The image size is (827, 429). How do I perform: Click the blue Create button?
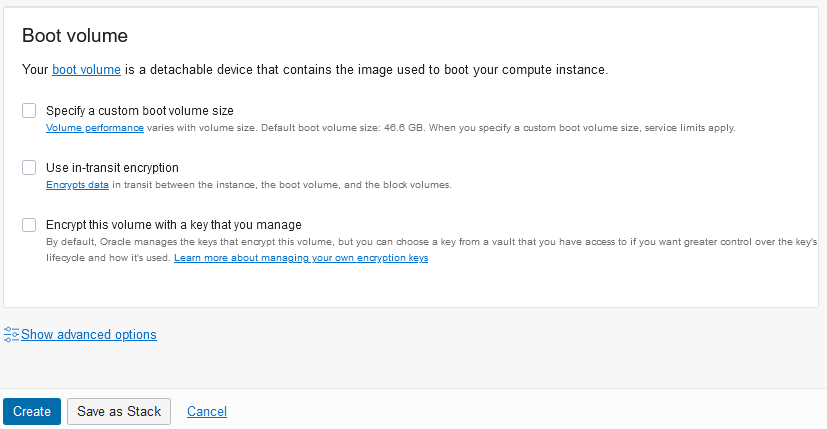[32, 412]
